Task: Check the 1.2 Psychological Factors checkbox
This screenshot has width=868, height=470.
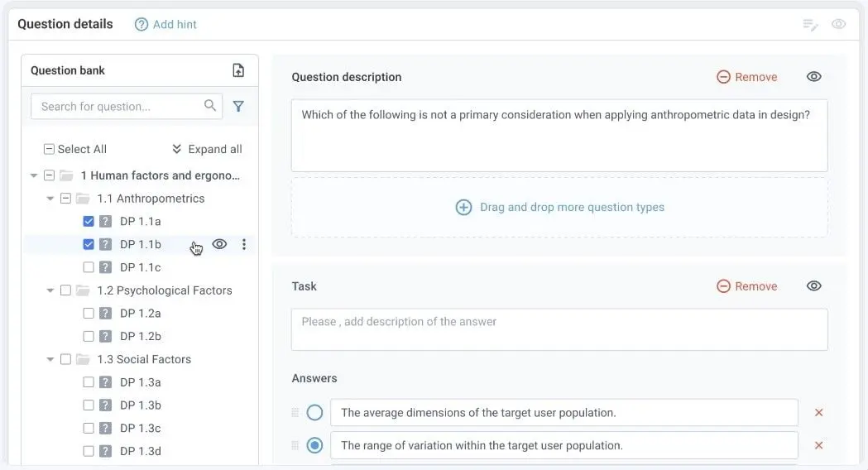Action: (65, 290)
